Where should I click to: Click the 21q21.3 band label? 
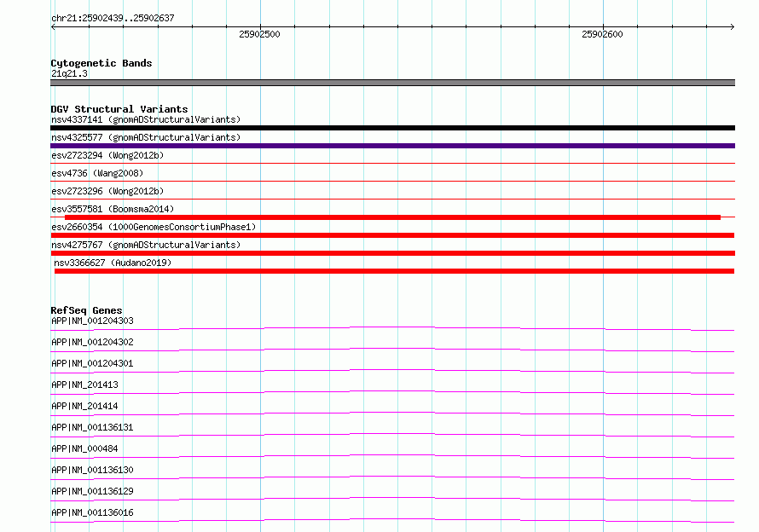[69, 73]
